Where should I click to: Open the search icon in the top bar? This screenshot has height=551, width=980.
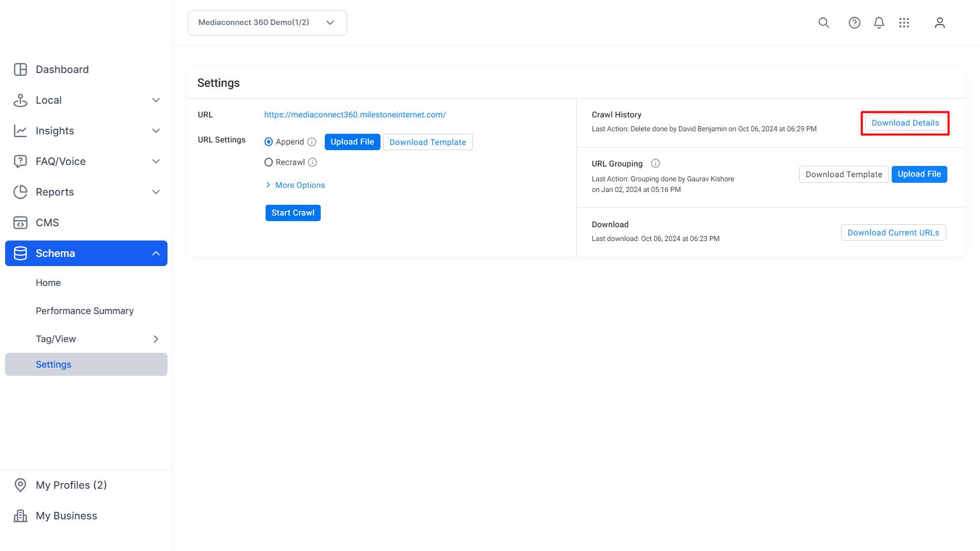coord(824,23)
